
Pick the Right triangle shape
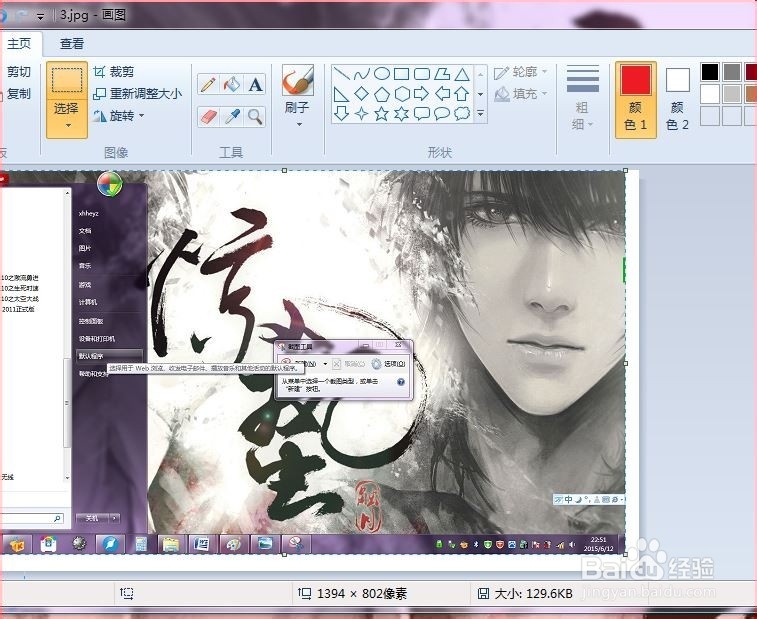pos(341,94)
